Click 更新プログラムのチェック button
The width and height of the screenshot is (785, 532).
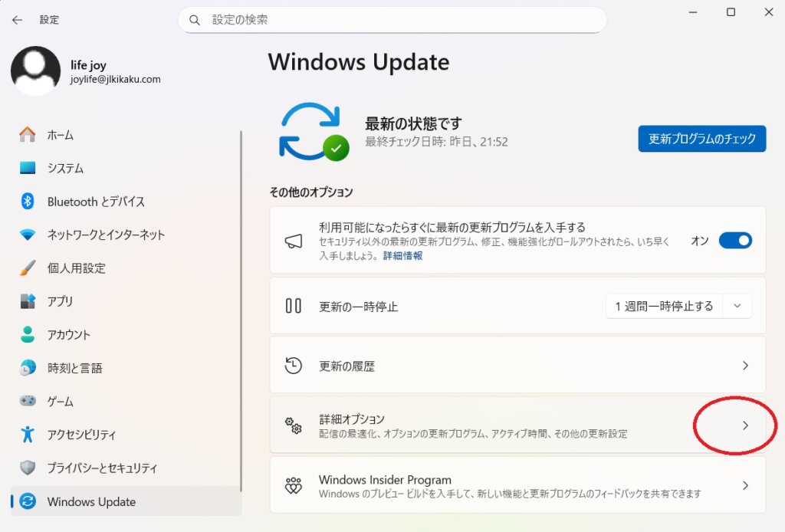point(701,139)
